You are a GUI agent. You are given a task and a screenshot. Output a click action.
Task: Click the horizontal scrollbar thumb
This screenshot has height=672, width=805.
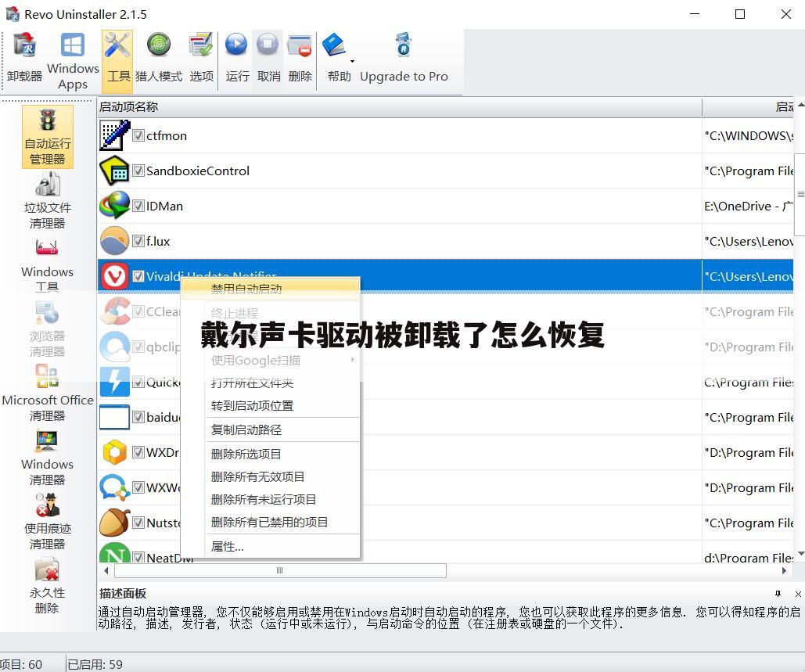pos(280,570)
